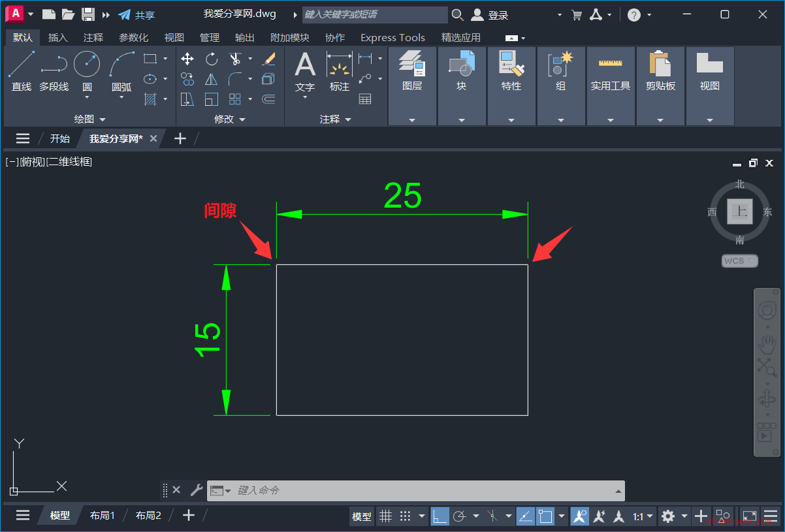Add a new drawing tab with plus

click(x=180, y=138)
